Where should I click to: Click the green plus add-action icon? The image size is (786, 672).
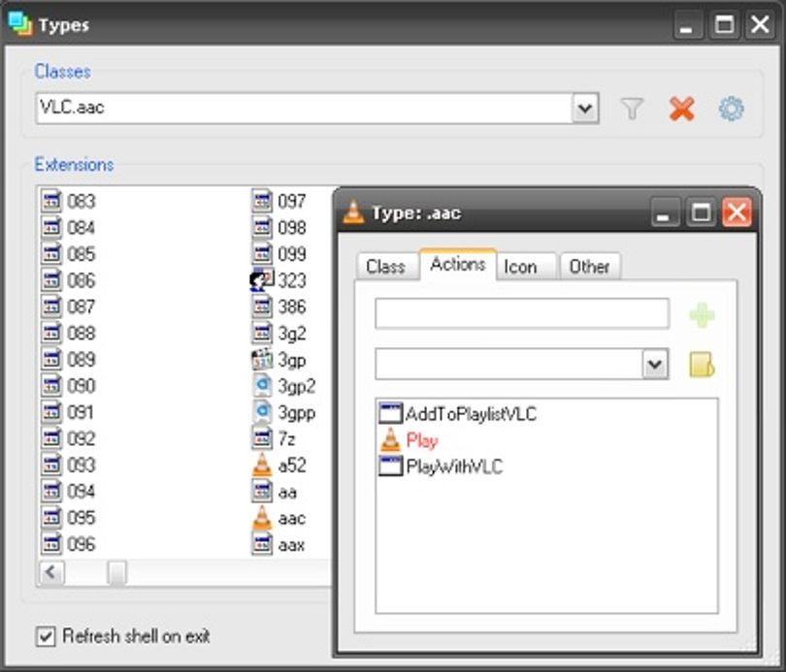point(702,315)
